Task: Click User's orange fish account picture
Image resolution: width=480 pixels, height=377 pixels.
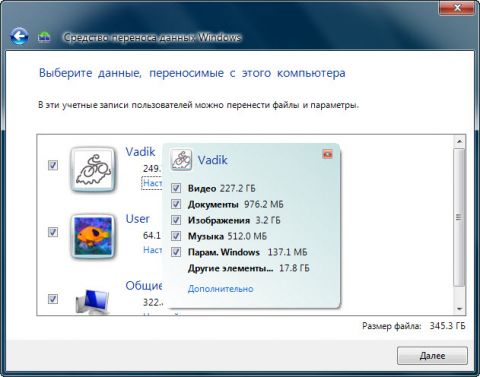Action: (x=93, y=236)
